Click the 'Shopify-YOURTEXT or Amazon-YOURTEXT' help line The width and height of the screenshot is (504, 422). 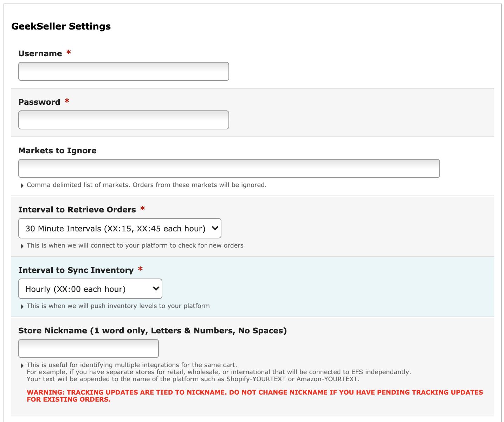193,379
